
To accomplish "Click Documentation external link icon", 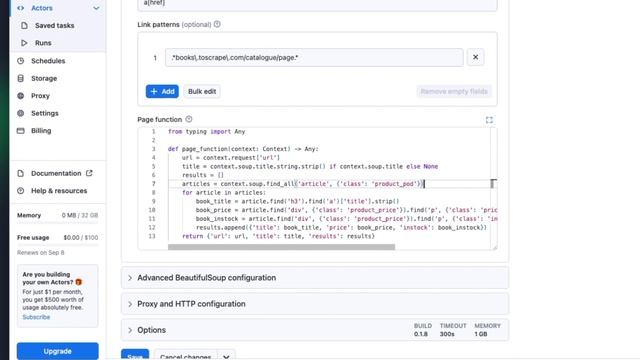I will (89, 173).
